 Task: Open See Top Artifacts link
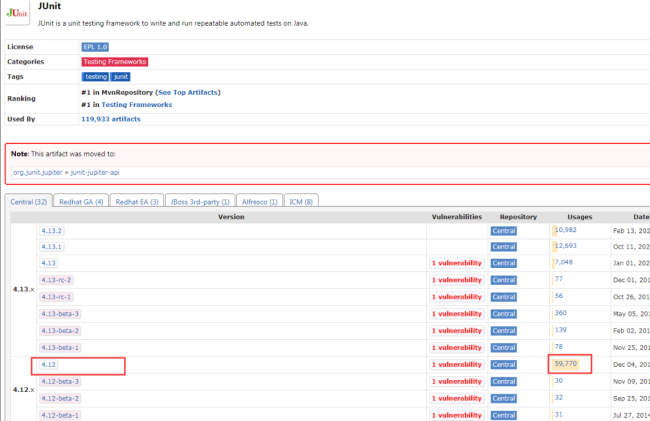coord(188,92)
